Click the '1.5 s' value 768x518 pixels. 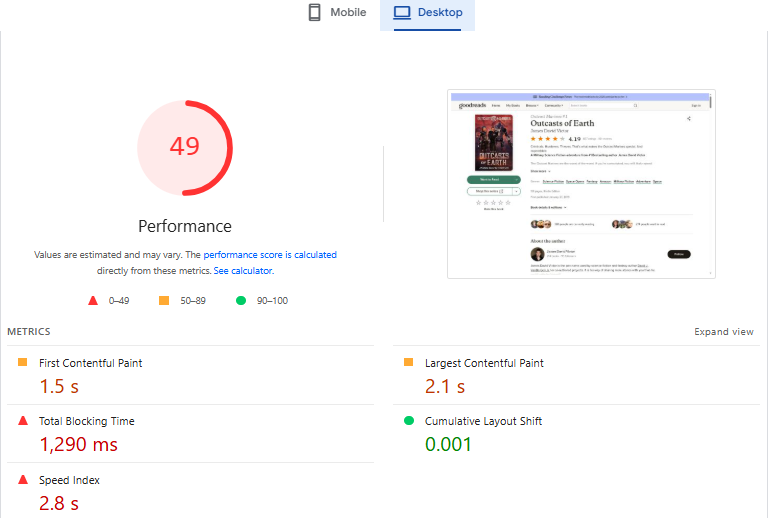pos(59,386)
